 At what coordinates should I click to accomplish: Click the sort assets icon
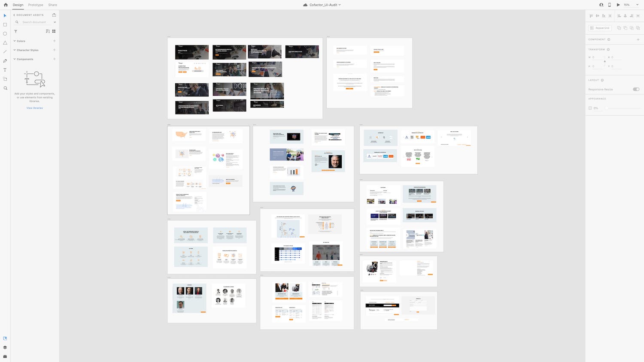(48, 31)
